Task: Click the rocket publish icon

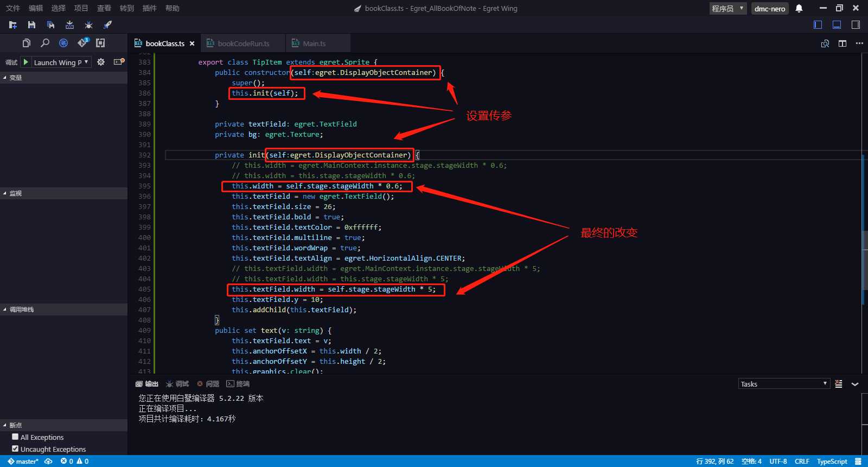Action: click(x=107, y=25)
